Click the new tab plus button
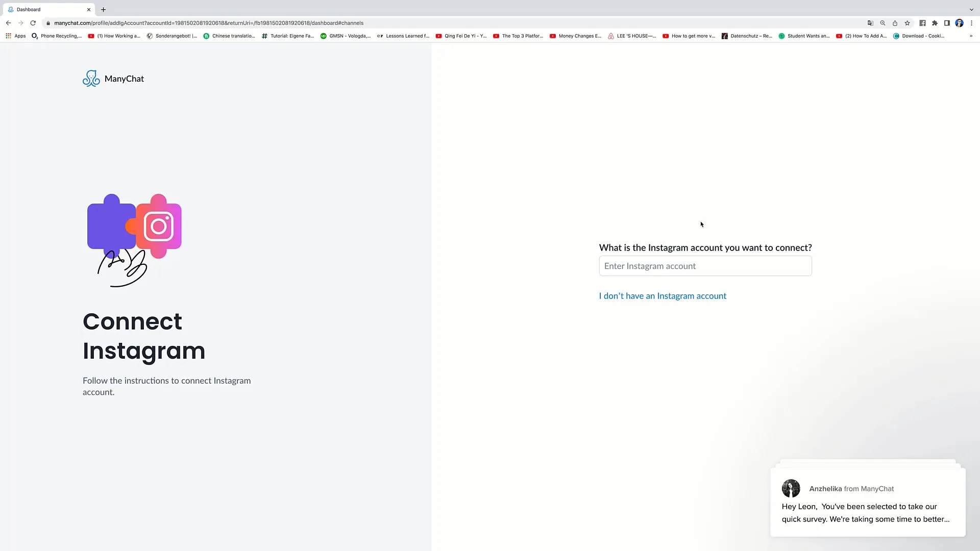980x551 pixels. pos(103,9)
